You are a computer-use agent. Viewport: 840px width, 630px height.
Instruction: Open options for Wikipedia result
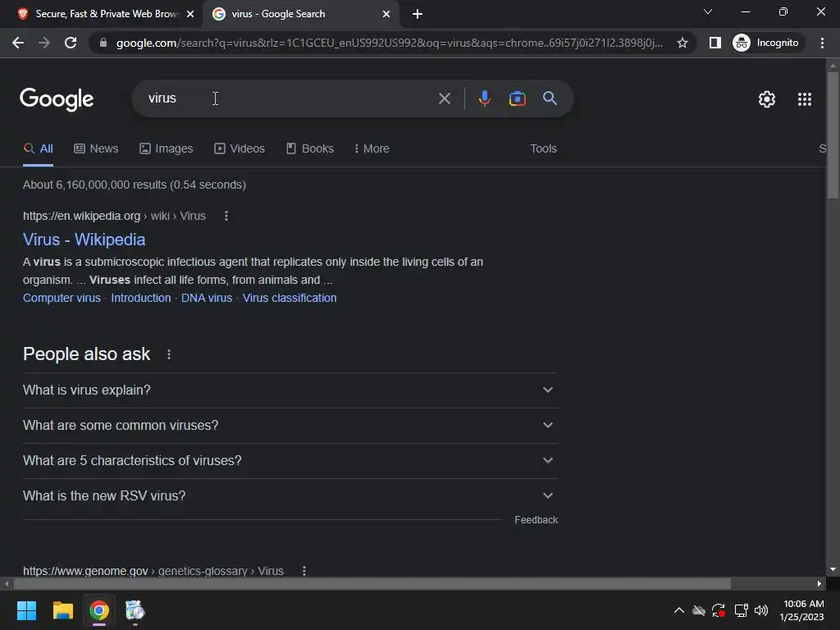[226, 216]
